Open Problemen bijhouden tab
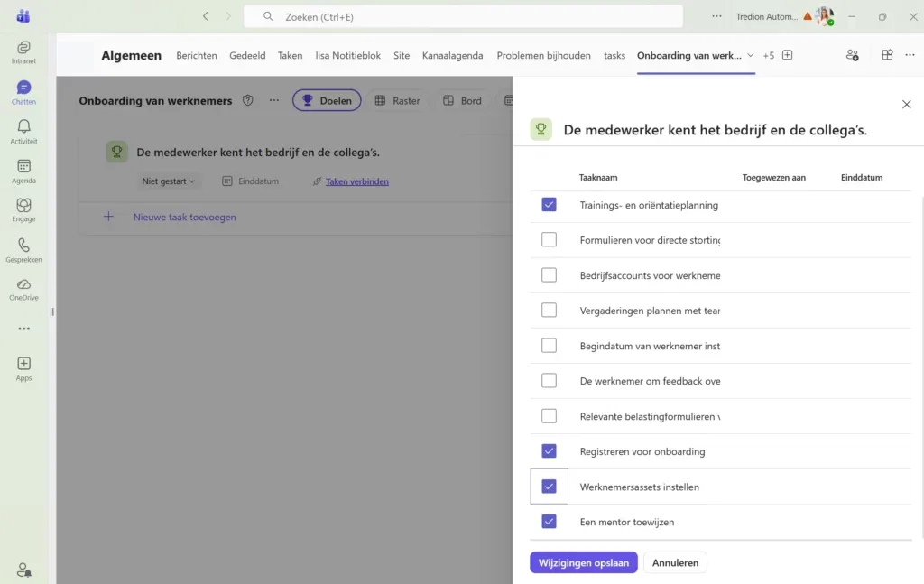 [543, 55]
